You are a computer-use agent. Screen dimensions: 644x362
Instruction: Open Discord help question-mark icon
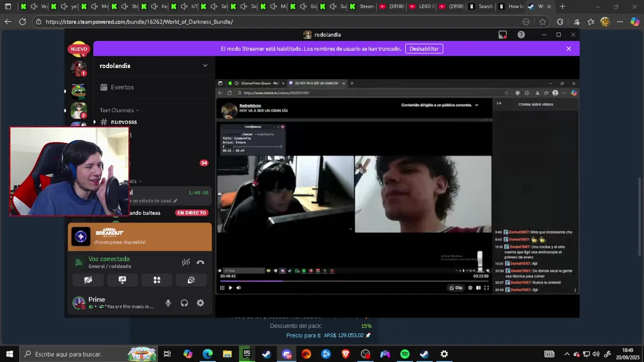pyautogui.click(x=521, y=35)
